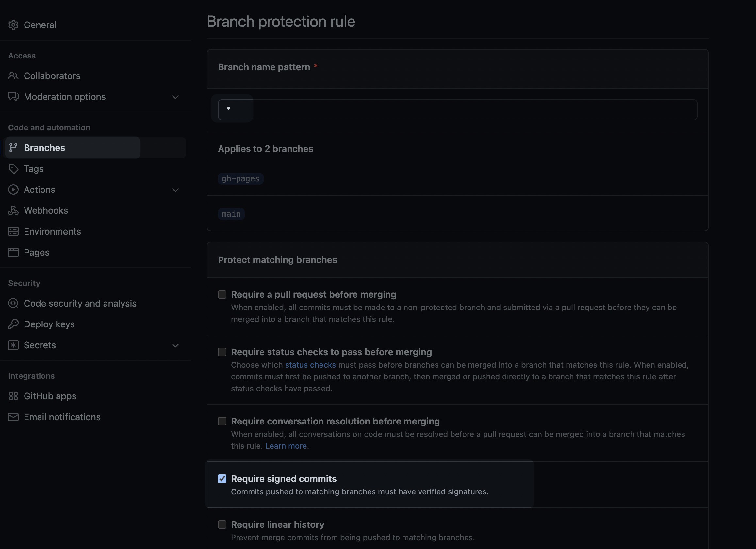Viewport: 756px width, 549px height.
Task: Click the Actions play icon
Action: (x=13, y=190)
